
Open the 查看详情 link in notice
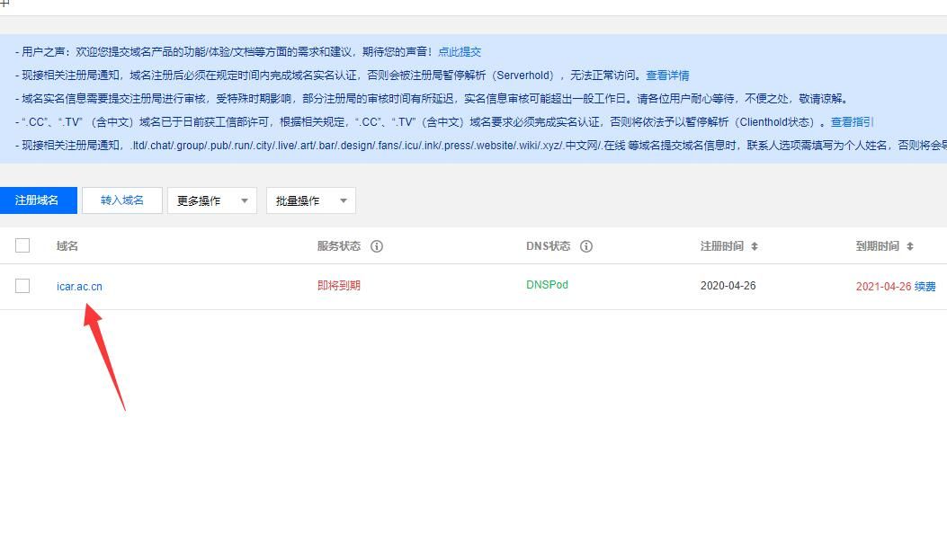click(x=667, y=76)
